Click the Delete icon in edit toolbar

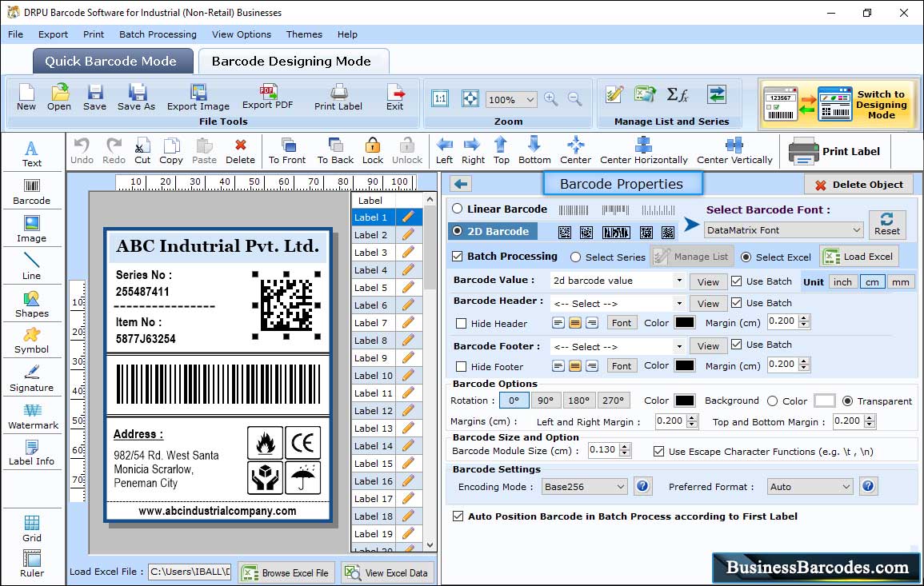pyautogui.click(x=241, y=151)
